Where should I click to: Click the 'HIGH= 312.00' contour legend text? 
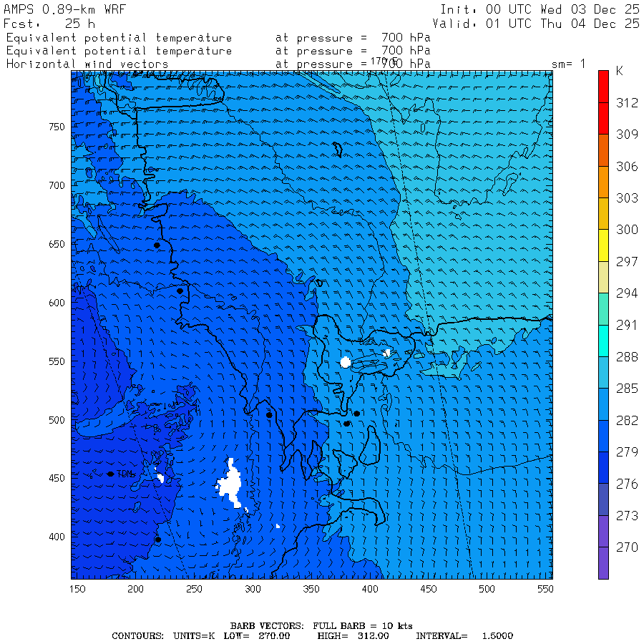click(x=353, y=636)
